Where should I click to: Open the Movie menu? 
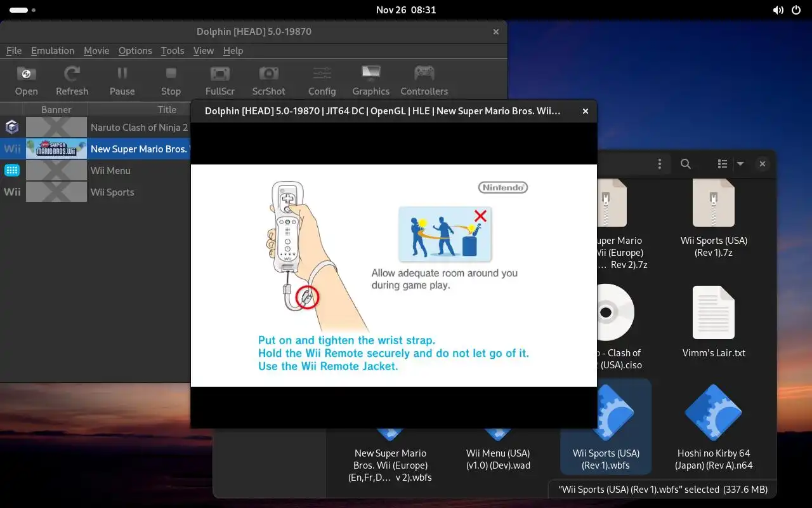(96, 51)
